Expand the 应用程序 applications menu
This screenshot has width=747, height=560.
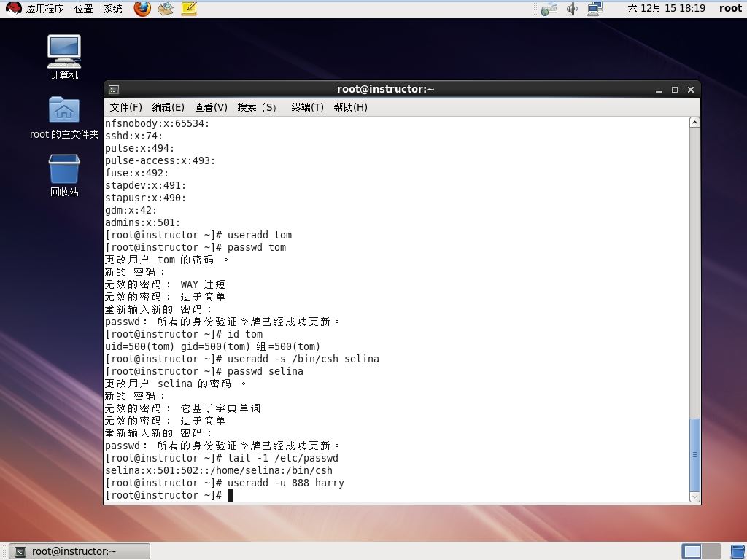point(44,9)
